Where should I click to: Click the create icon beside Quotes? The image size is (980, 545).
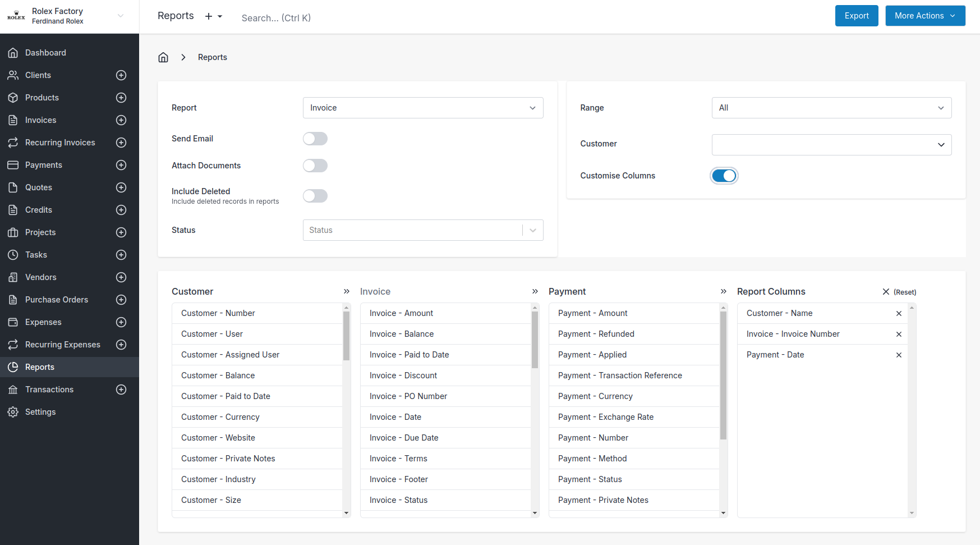[x=121, y=187]
